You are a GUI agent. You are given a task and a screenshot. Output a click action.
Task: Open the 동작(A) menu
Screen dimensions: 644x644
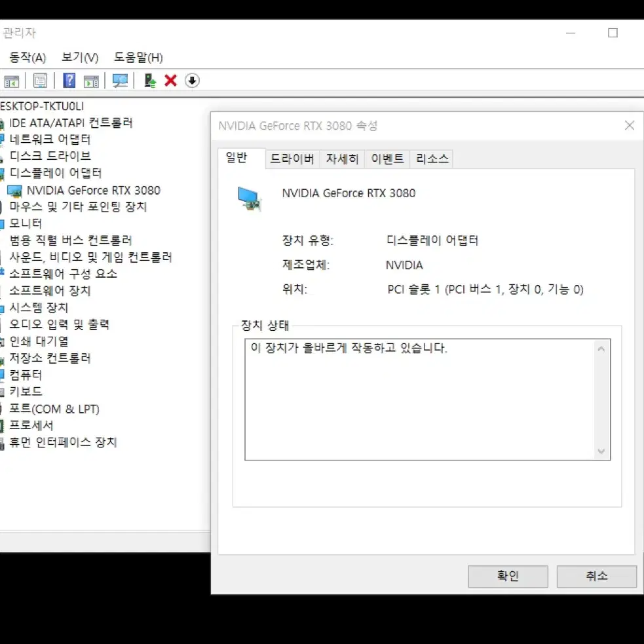coord(28,58)
